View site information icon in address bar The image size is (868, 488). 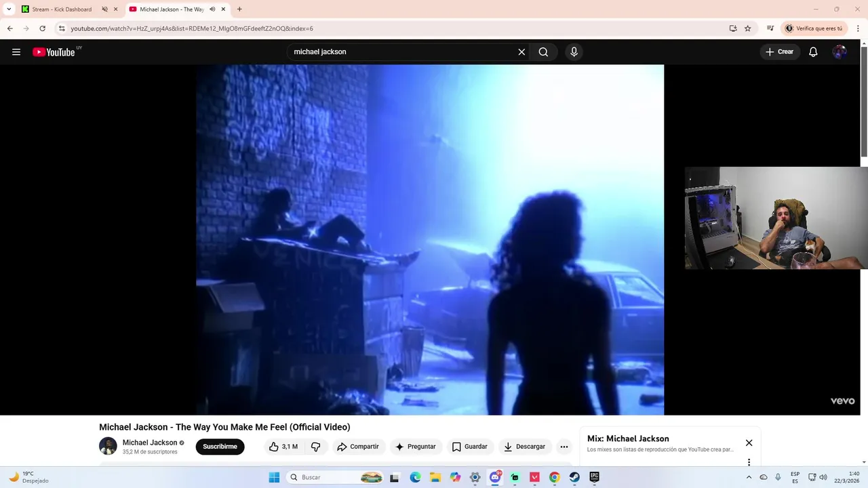click(x=62, y=28)
